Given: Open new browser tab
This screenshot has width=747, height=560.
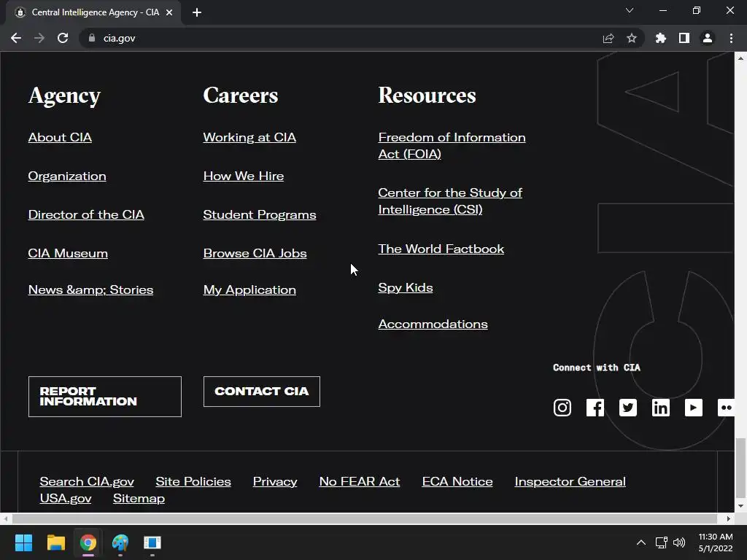Looking at the screenshot, I should (x=197, y=12).
